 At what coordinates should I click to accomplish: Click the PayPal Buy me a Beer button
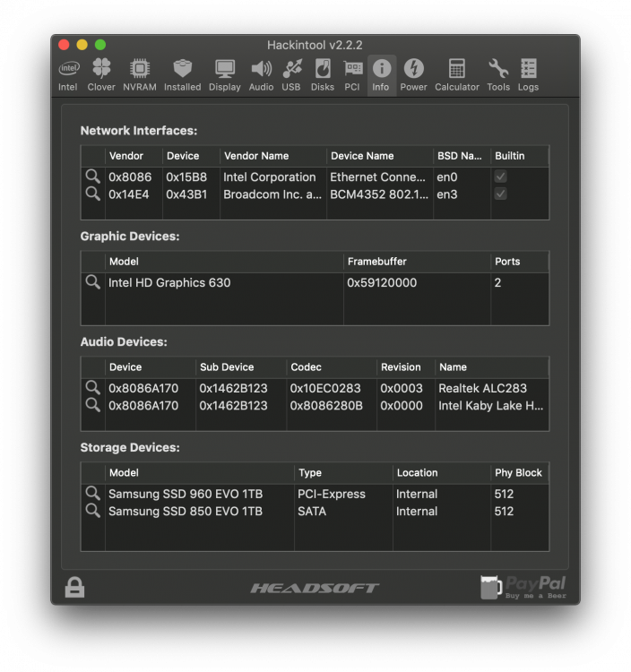(523, 587)
